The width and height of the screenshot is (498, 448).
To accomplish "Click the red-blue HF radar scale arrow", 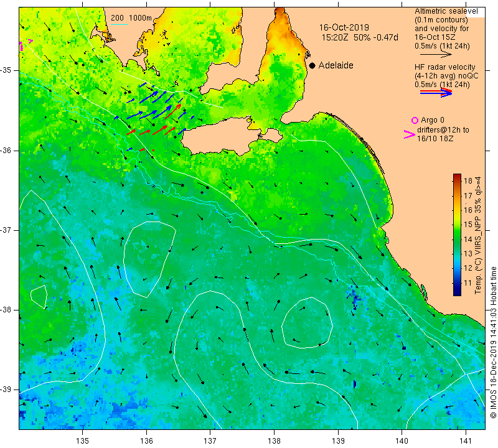I will pyautogui.click(x=436, y=92).
